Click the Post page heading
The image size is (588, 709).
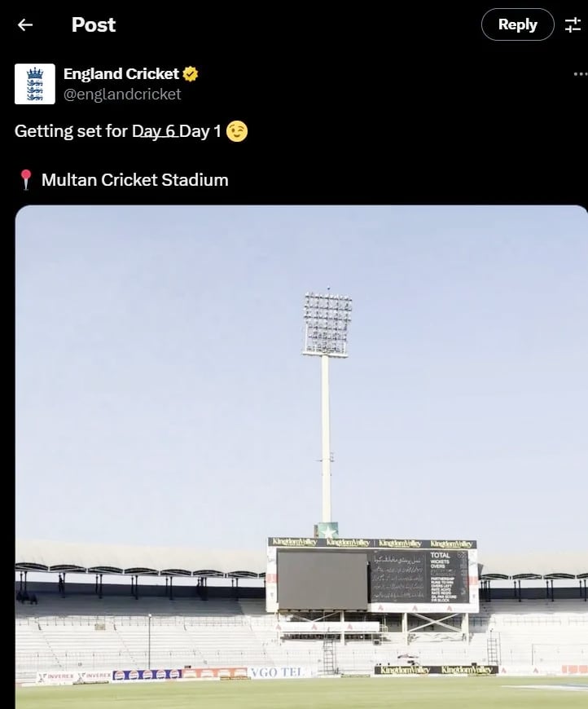[x=94, y=25]
